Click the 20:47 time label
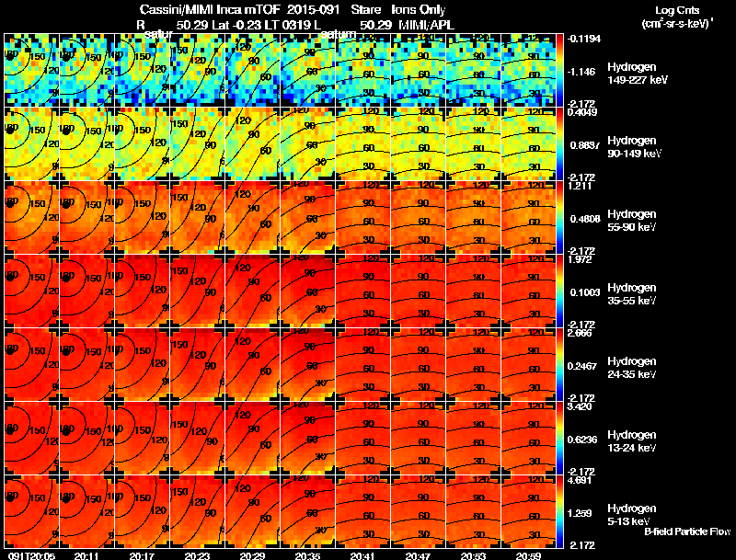The image size is (736, 560). (418, 555)
